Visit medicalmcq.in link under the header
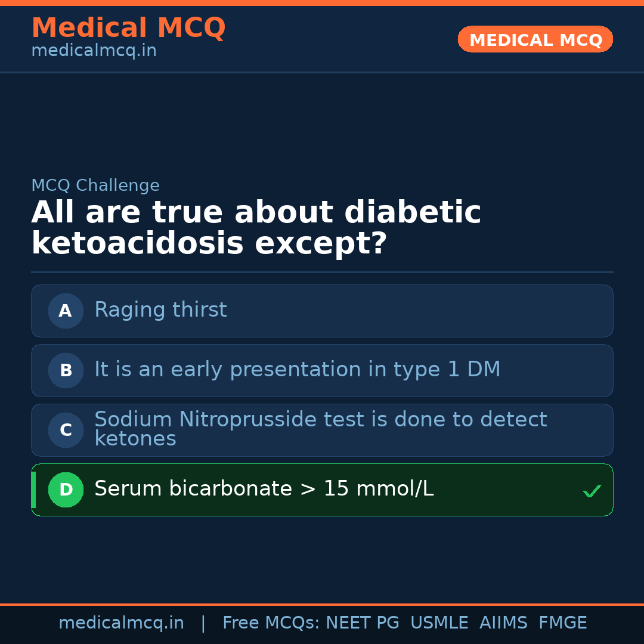The width and height of the screenshot is (644, 644). click(94, 51)
